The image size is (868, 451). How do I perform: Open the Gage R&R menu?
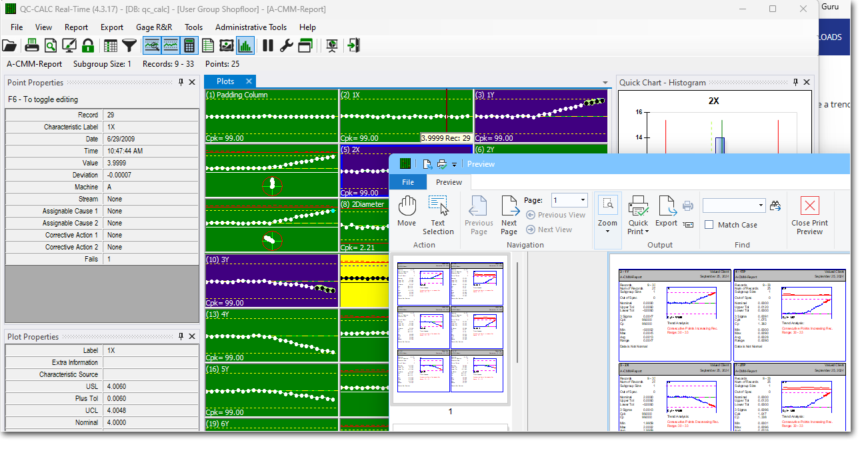(x=154, y=27)
